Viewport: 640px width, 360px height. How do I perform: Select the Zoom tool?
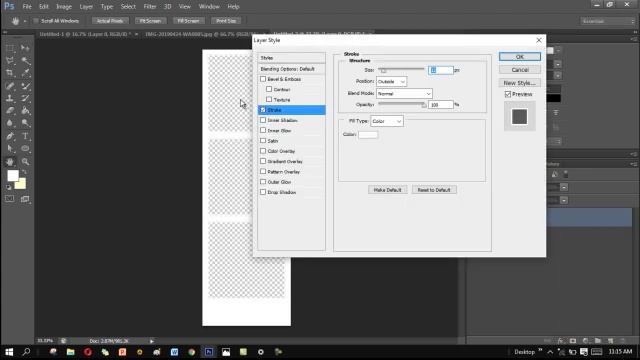(x=25, y=162)
